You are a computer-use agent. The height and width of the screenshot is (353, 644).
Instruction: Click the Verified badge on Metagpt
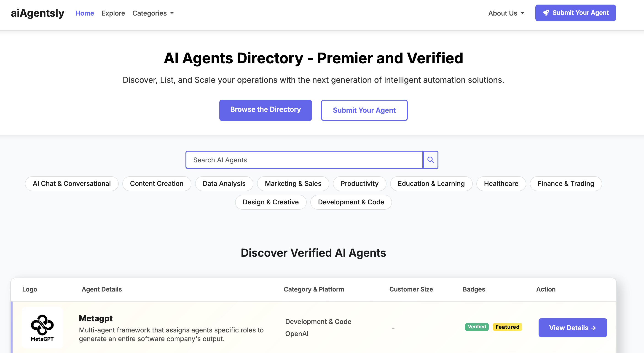click(x=477, y=327)
